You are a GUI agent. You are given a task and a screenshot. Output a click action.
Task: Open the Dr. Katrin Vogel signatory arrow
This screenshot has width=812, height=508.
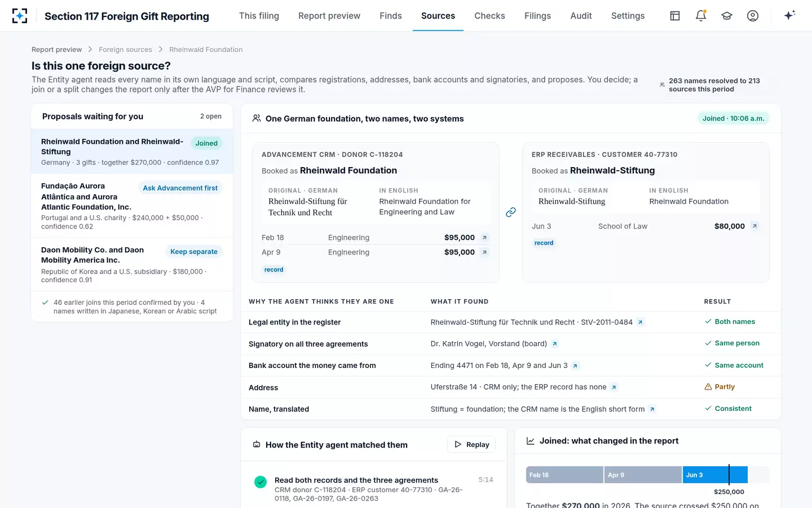pyautogui.click(x=555, y=344)
